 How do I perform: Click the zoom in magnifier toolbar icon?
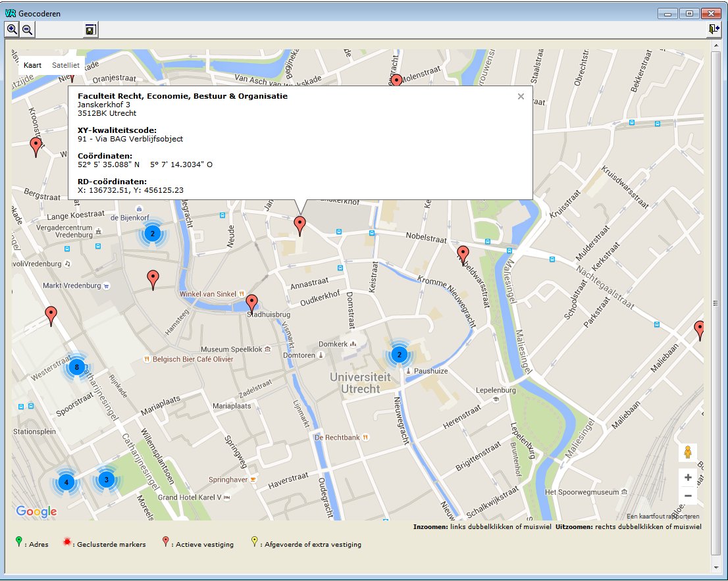pos(12,30)
